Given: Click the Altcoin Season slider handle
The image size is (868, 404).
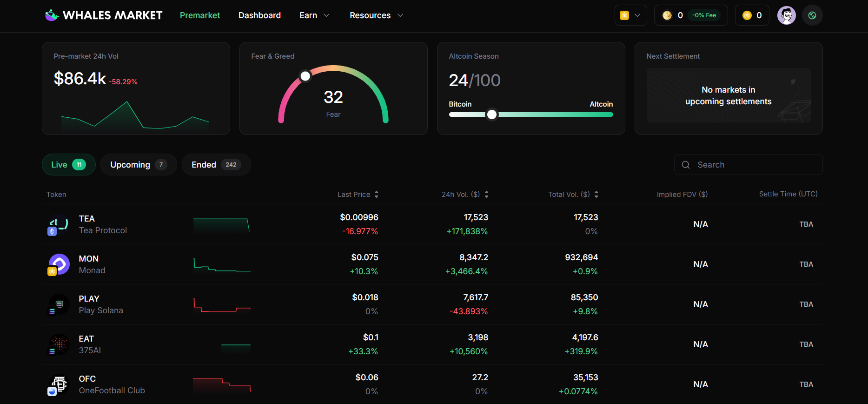Looking at the screenshot, I should [x=492, y=114].
